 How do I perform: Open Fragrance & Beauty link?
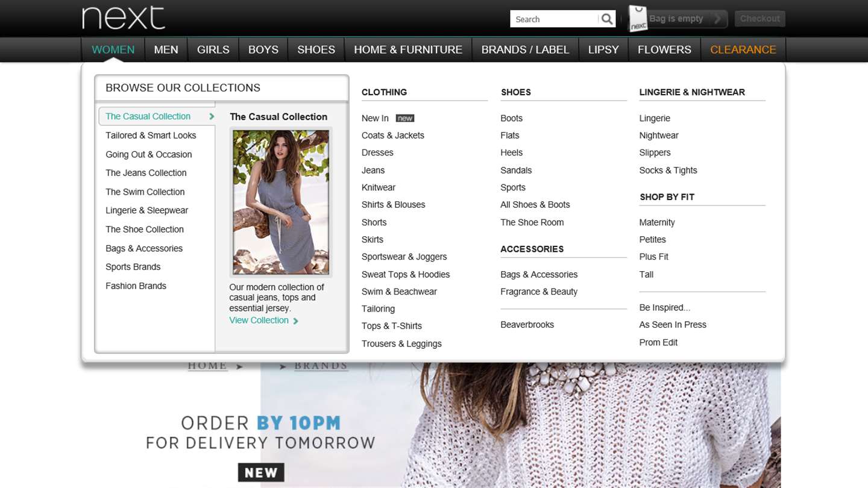(539, 292)
